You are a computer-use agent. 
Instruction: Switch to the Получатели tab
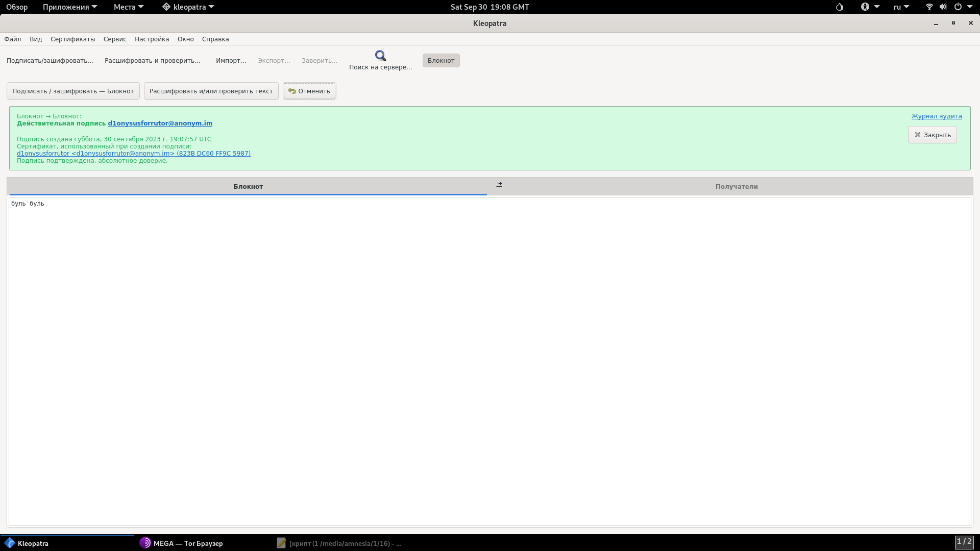pos(736,186)
